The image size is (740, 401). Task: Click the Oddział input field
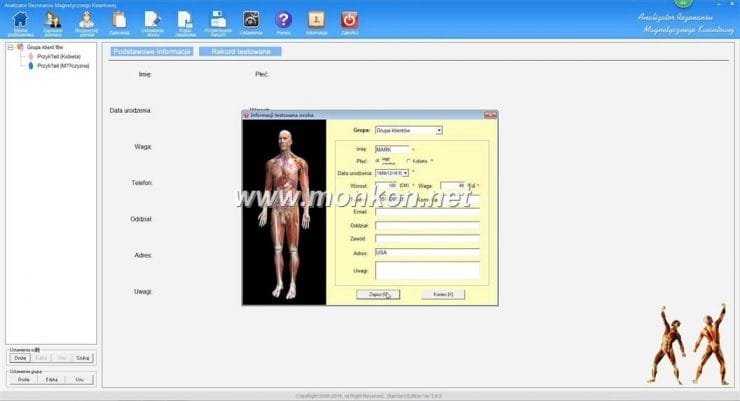(428, 226)
